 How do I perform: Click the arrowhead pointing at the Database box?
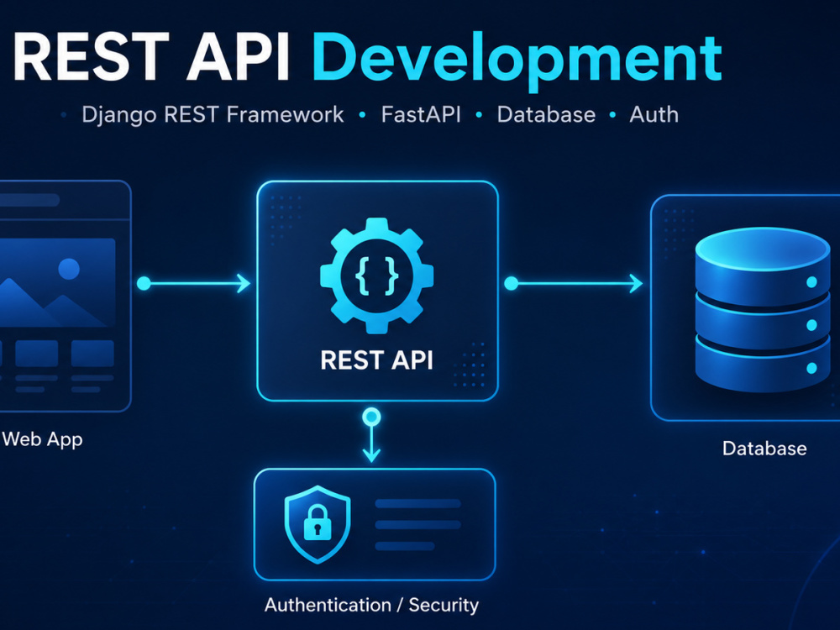click(x=637, y=283)
